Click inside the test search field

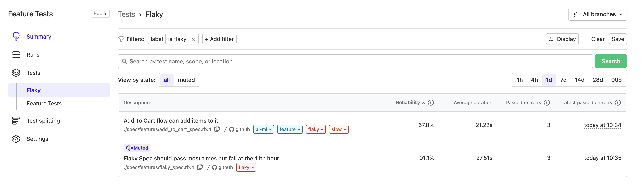tap(300, 61)
